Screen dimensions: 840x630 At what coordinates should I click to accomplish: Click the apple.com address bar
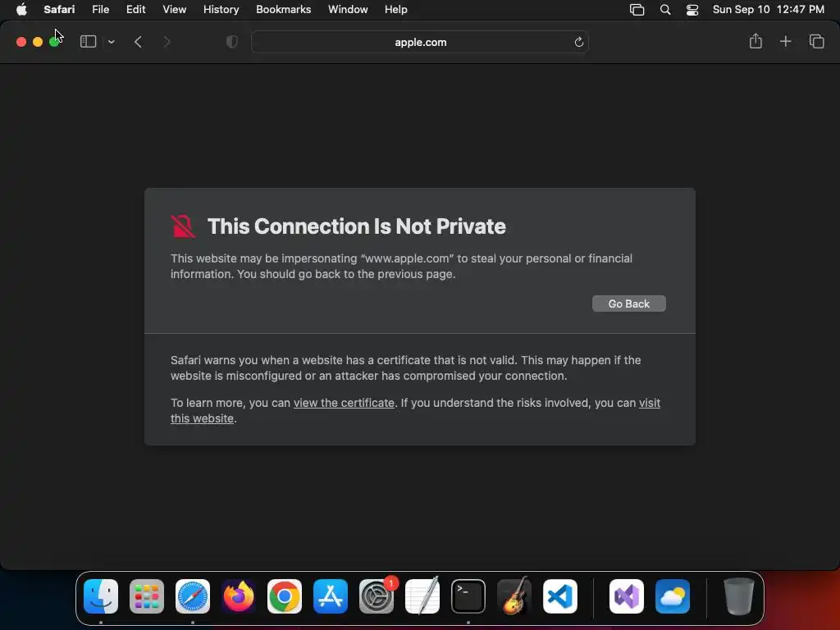pos(420,42)
